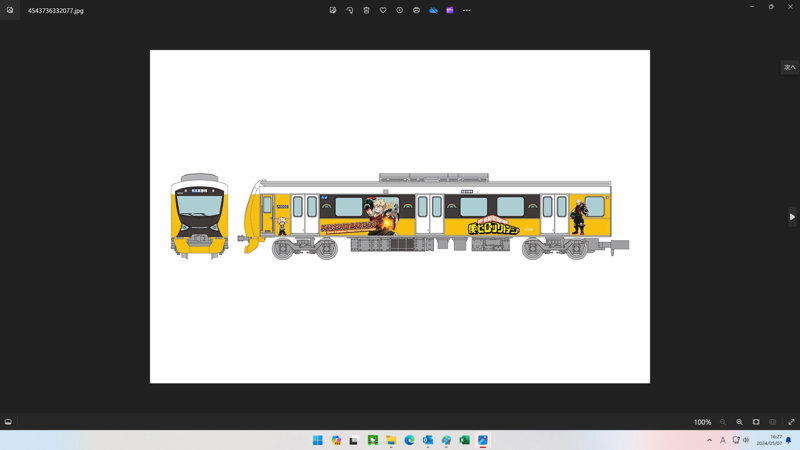Viewport: 800px width, 450px height.
Task: Expand hidden system tray icons
Action: tap(710, 440)
